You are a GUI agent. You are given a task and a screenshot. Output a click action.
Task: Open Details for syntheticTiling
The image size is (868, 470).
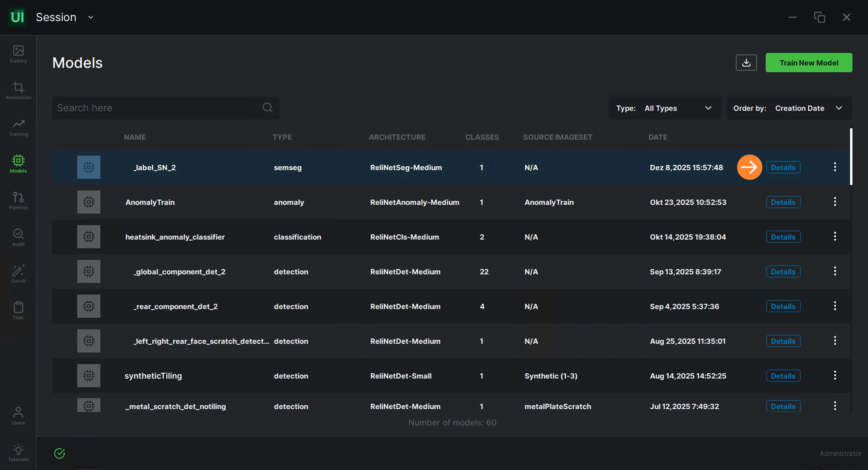coord(783,376)
